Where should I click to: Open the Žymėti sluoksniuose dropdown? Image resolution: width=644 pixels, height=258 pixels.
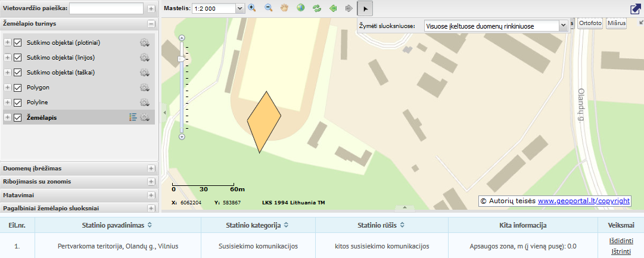click(563, 26)
